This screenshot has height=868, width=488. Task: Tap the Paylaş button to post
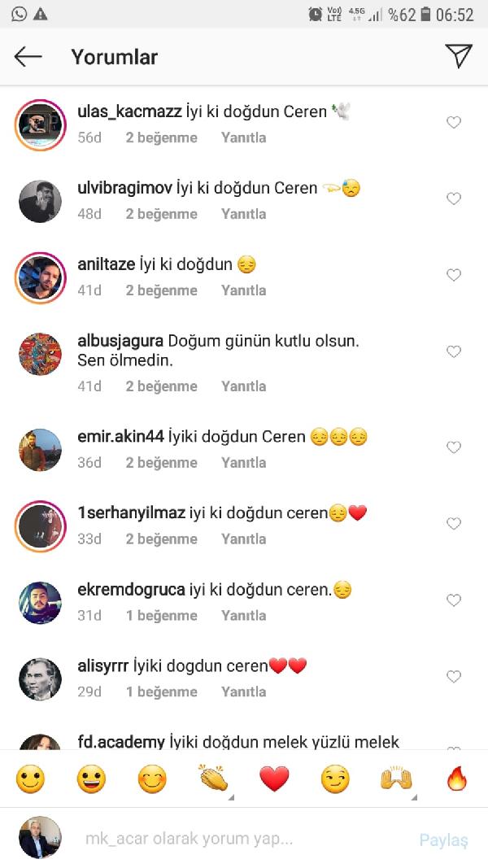443,840
